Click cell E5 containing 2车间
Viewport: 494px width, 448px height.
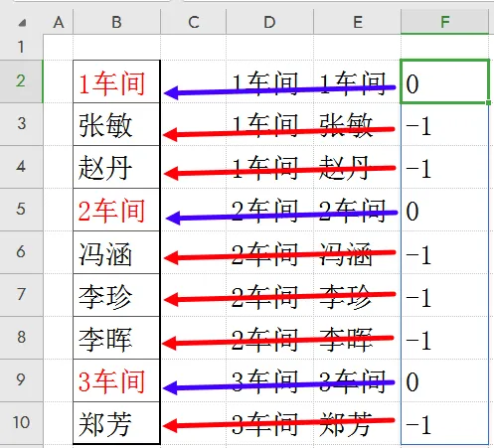point(357,210)
